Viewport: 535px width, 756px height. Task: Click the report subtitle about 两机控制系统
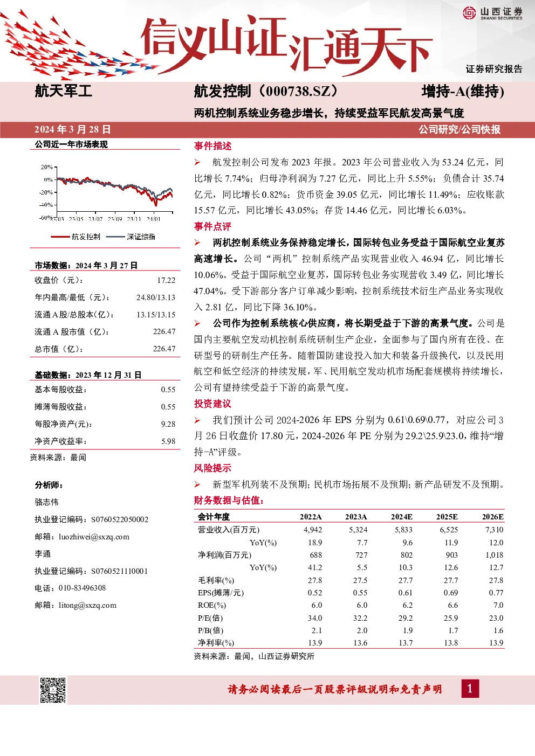[329, 113]
